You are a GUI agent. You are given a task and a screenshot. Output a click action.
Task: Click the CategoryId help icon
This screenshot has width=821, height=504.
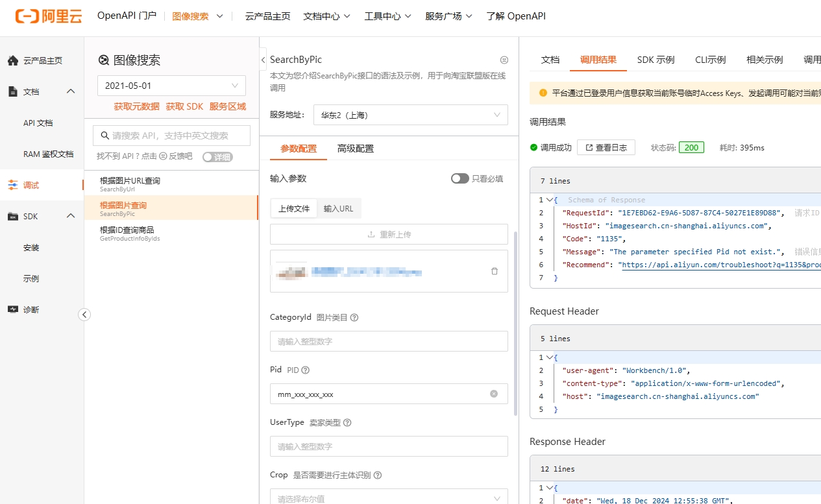click(354, 318)
